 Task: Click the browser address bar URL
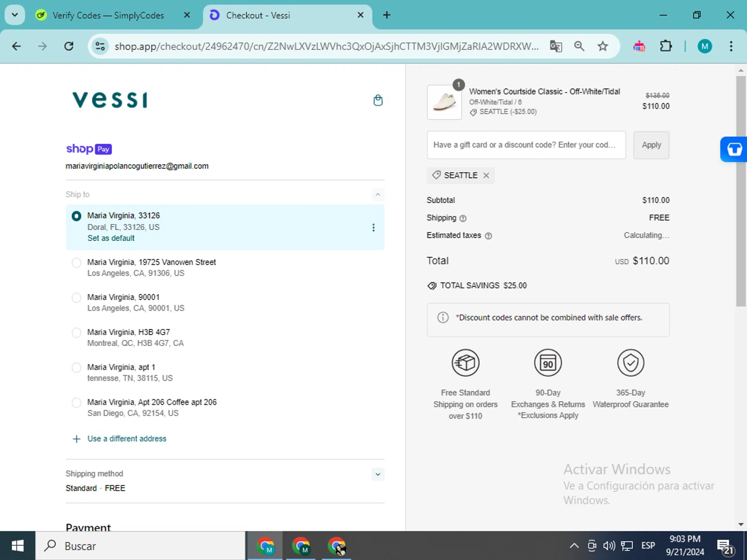326,46
